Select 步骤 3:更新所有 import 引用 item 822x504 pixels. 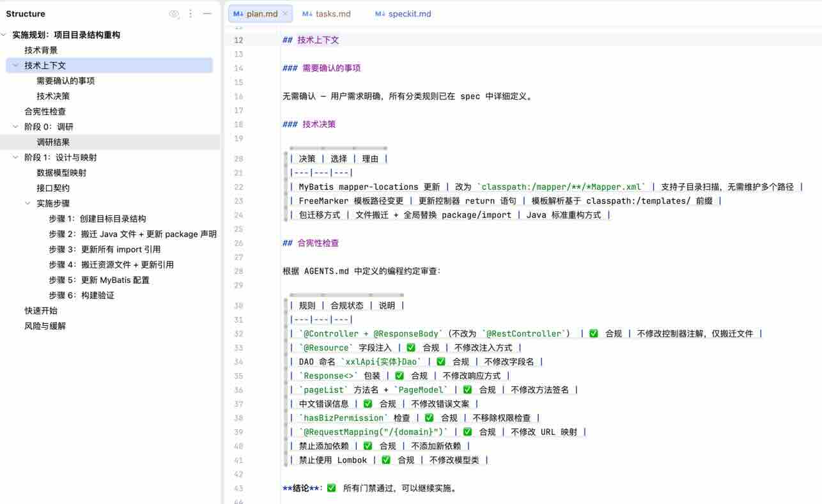[x=105, y=250]
